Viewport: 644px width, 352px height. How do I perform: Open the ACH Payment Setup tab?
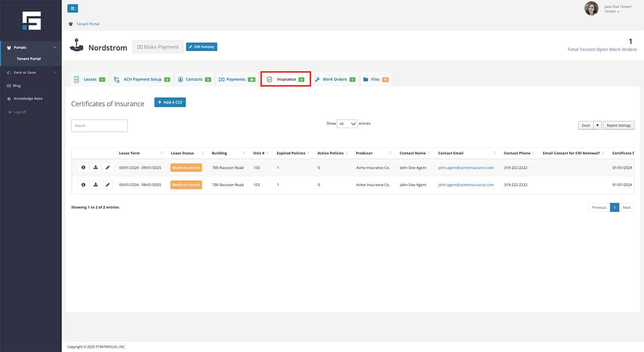142,79
